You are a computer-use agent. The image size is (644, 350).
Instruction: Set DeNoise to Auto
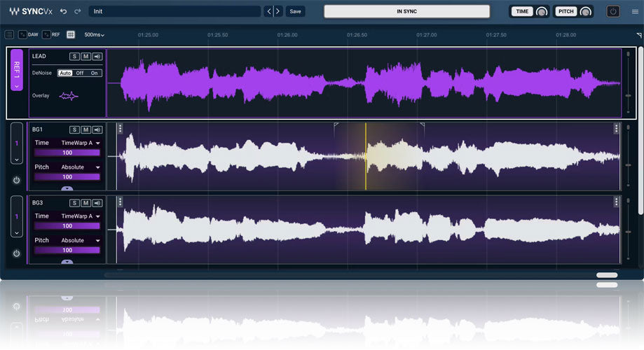65,73
